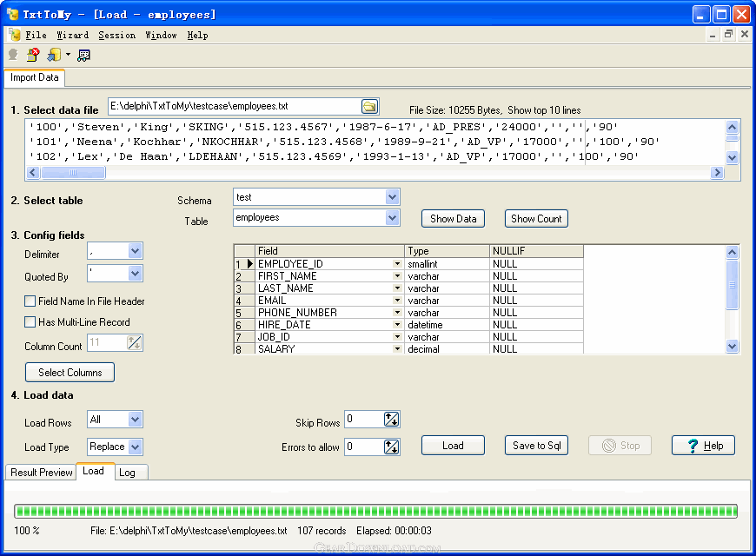Click row number 1 indicator in field grid
This screenshot has width=756, height=556.
tap(244, 264)
